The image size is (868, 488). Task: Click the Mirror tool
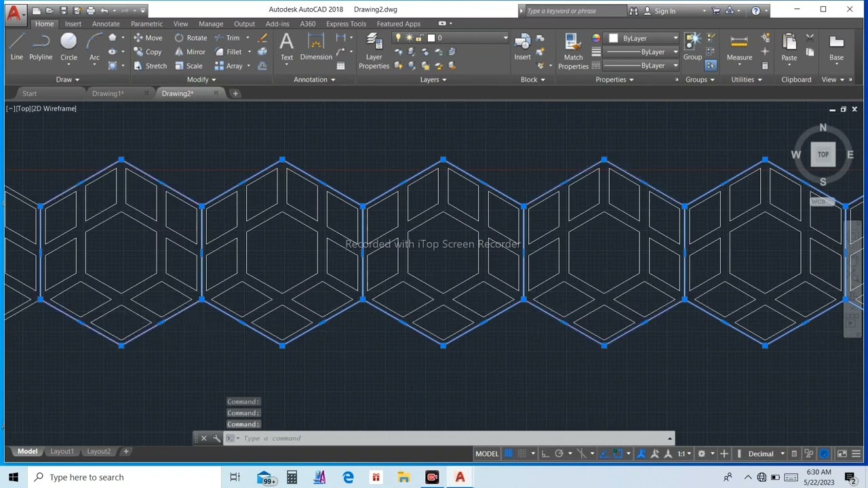pos(189,52)
